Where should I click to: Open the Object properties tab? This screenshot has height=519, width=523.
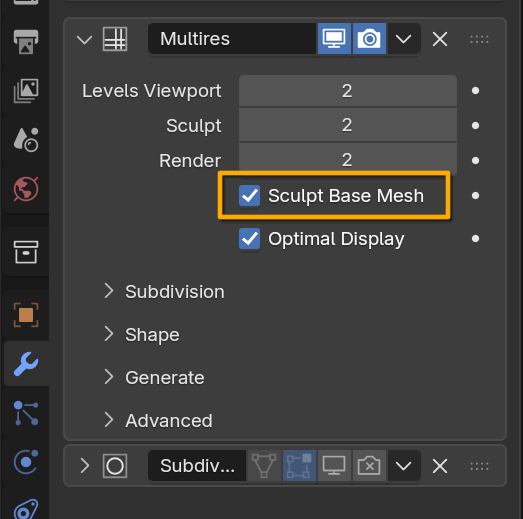click(26, 315)
